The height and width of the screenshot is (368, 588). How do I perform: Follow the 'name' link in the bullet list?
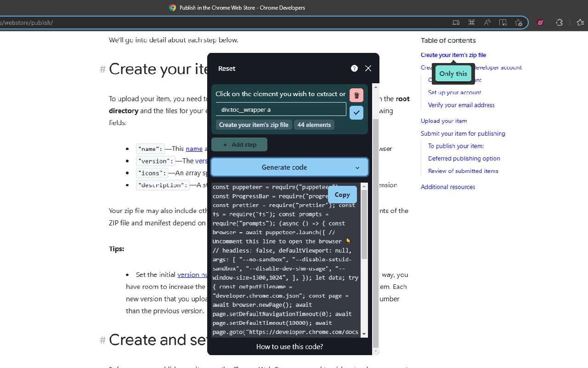point(194,149)
